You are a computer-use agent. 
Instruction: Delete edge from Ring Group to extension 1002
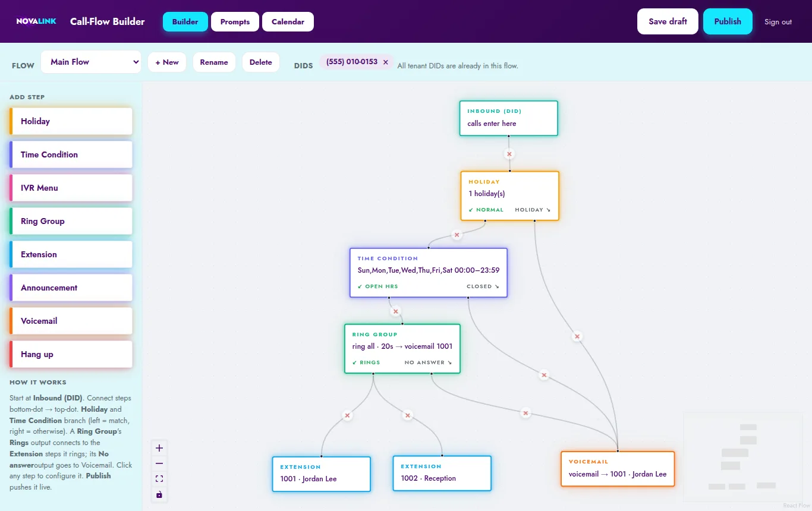pos(407,415)
